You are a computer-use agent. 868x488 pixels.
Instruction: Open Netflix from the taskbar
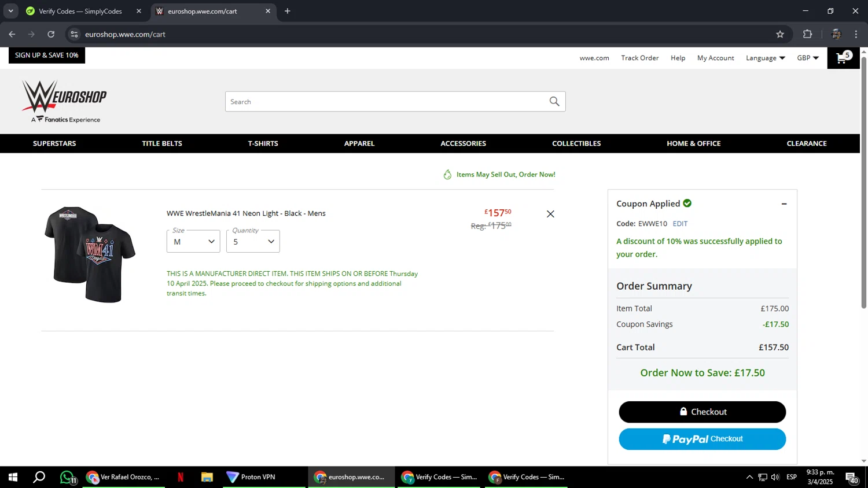(181, 477)
